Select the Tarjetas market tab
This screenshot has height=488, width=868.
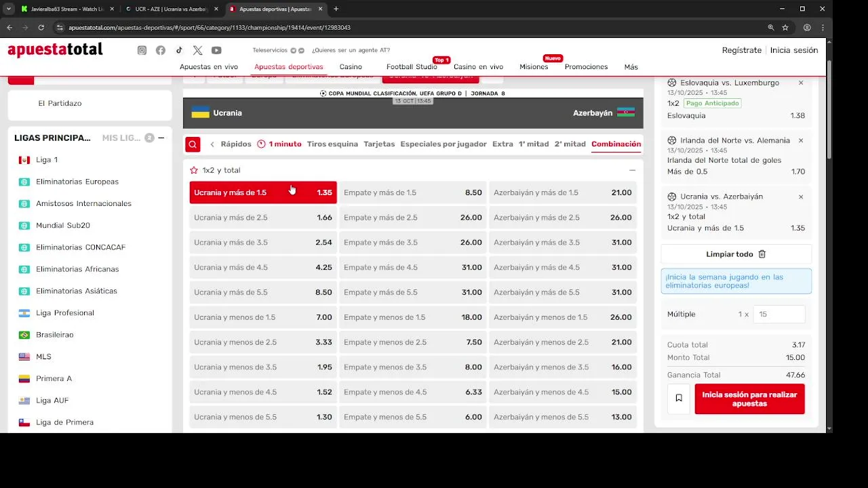[x=379, y=144]
